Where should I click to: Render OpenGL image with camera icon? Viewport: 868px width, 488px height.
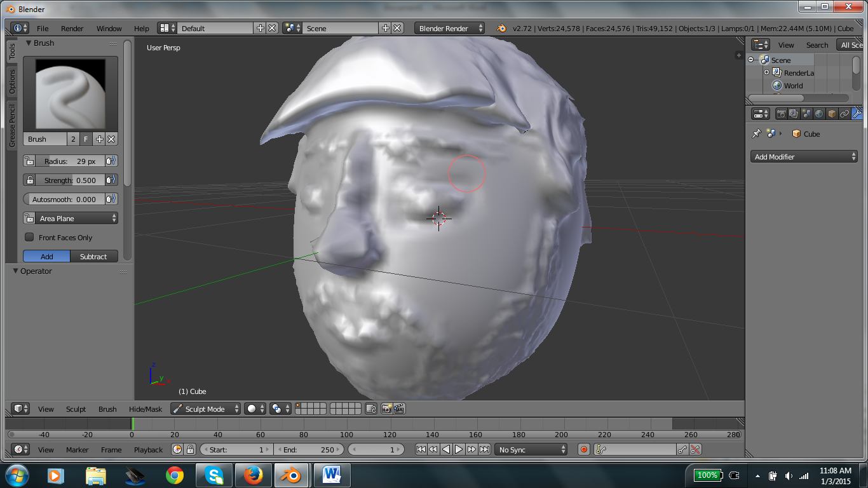386,409
